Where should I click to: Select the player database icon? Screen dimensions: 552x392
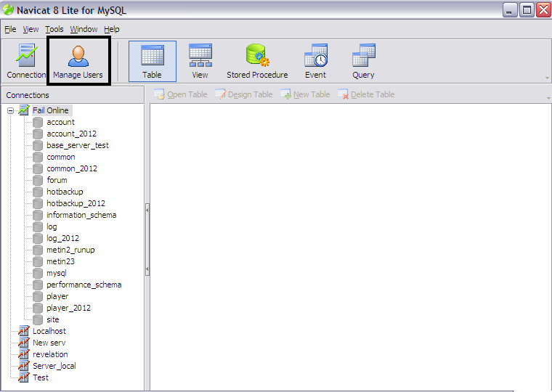pos(38,296)
